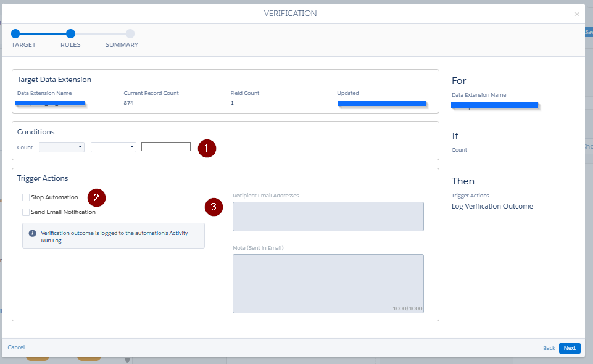The height and width of the screenshot is (364, 593).
Task: Click the Recipient Email Addresses text box
Action: pos(328,217)
